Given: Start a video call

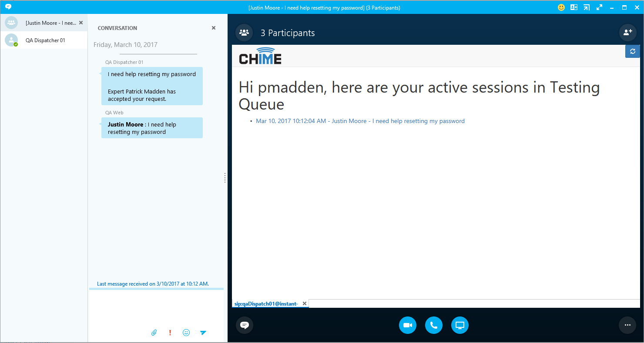Looking at the screenshot, I should click(x=408, y=325).
